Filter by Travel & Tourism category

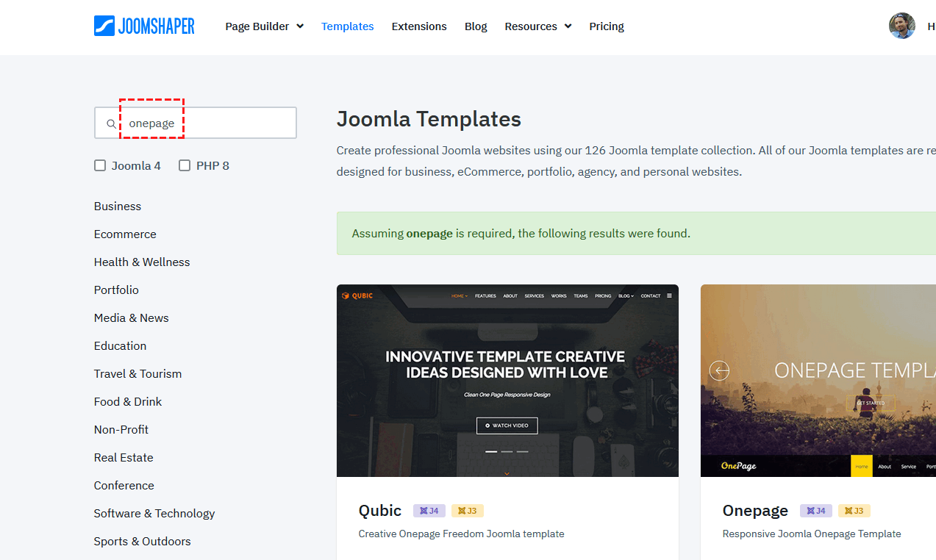click(x=137, y=374)
